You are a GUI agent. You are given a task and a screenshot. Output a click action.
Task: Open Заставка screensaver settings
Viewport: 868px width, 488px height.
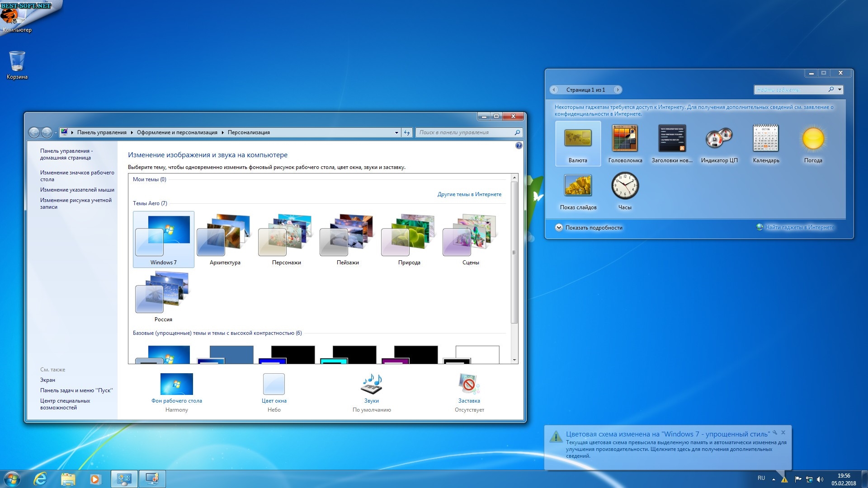469,385
